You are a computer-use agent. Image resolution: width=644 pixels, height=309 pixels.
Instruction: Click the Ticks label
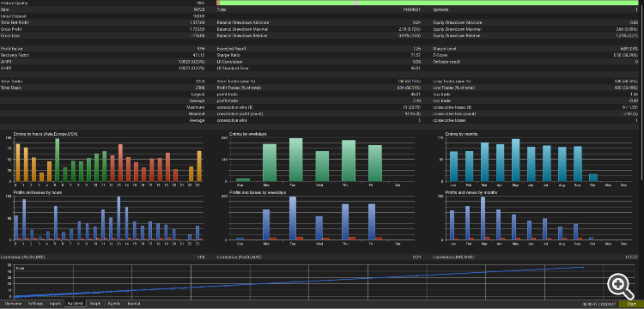pos(222,9)
